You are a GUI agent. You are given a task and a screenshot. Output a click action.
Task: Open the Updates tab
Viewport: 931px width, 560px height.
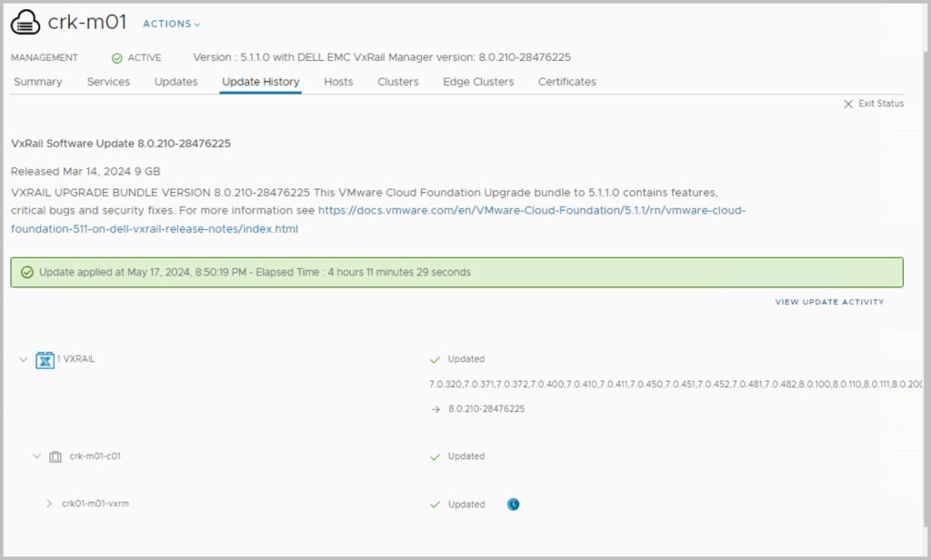[175, 82]
